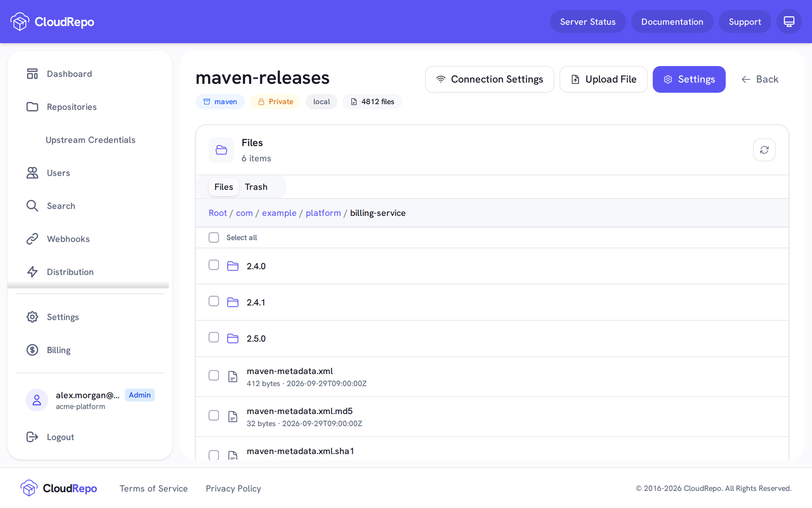This screenshot has height=508, width=812.
Task: Open the maven-metadata.xml.md5 file name
Action: (299, 411)
